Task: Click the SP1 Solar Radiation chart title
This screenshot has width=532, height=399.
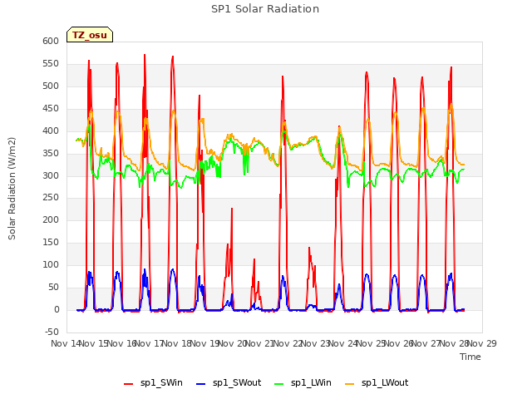Action: click(x=265, y=9)
